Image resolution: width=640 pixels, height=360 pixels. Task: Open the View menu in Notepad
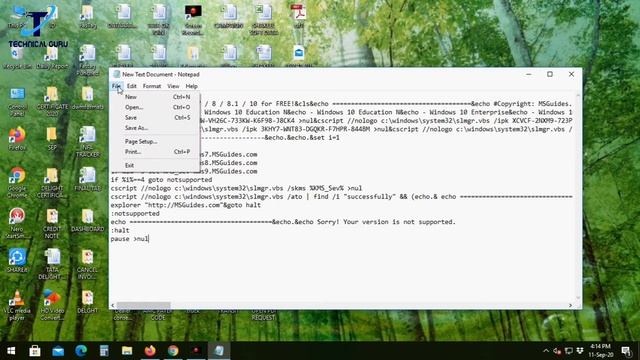pyautogui.click(x=173, y=86)
